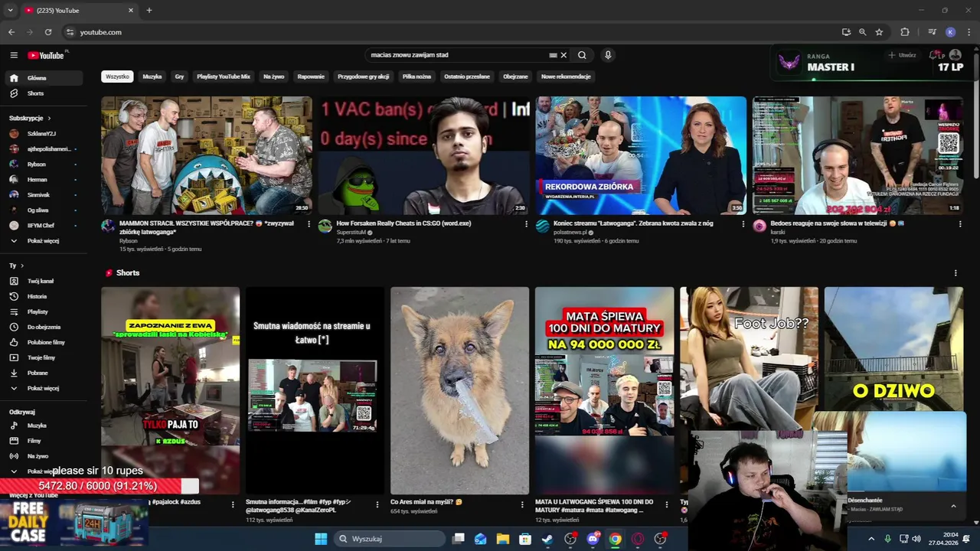Expand Pokaż więcej under Pobrane
This screenshot has width=980, height=551.
[x=44, y=388]
